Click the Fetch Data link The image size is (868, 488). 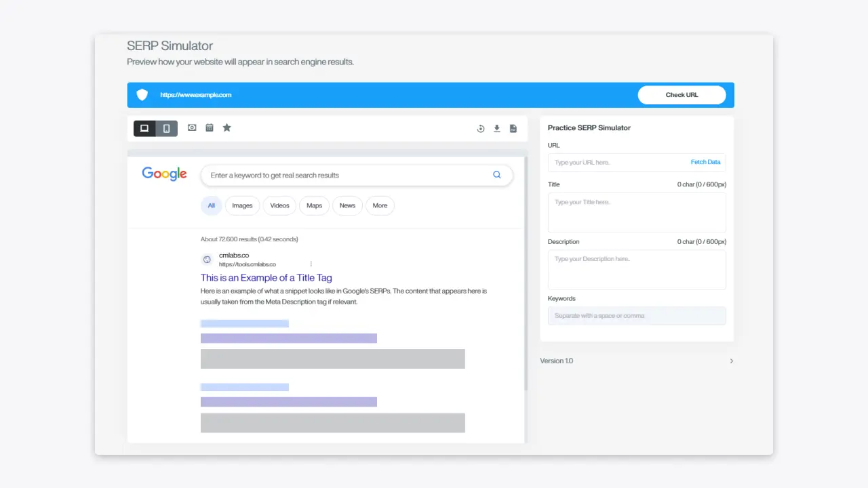pos(705,163)
